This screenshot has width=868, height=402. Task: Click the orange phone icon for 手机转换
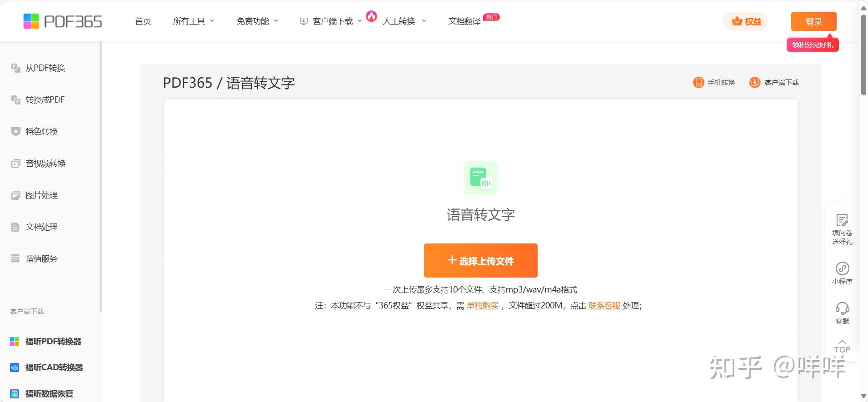pyautogui.click(x=698, y=82)
